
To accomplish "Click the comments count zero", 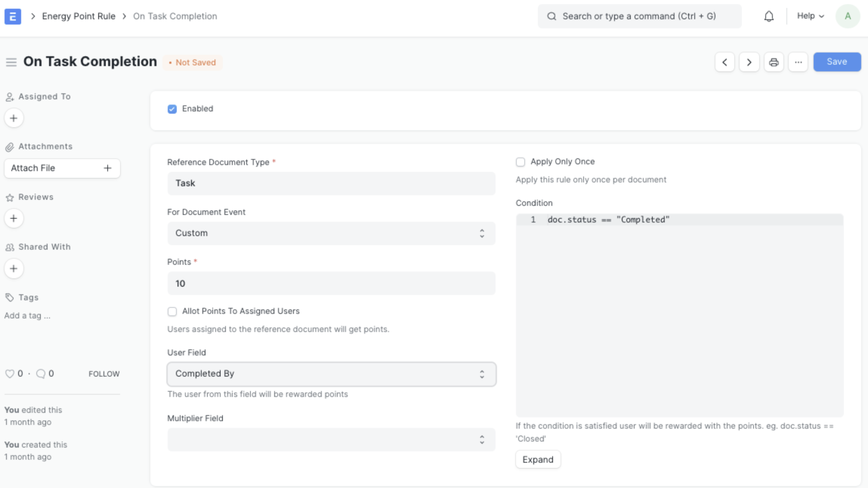I will 51,374.
